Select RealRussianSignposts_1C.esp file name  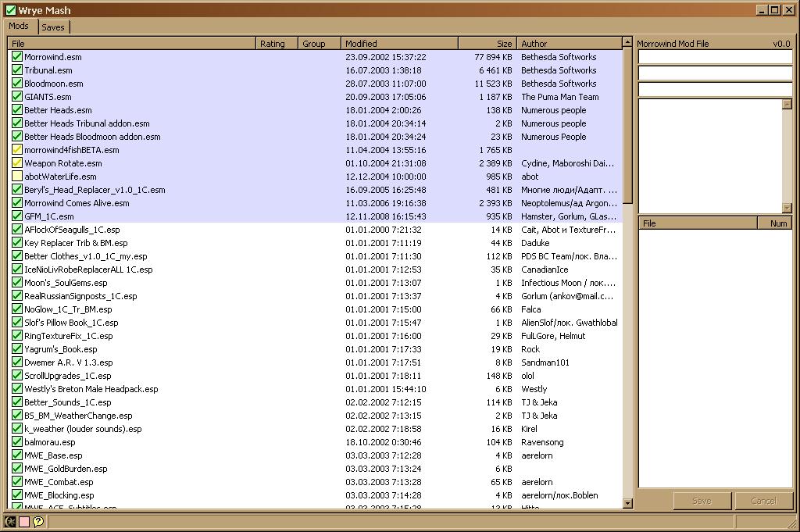tap(80, 296)
